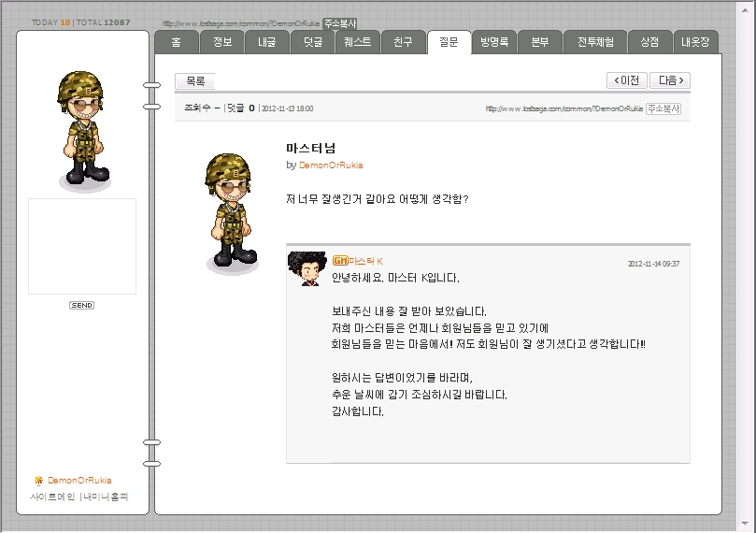Open DemonOrRukia author link under title
The height and width of the screenshot is (533, 756).
pyautogui.click(x=331, y=165)
